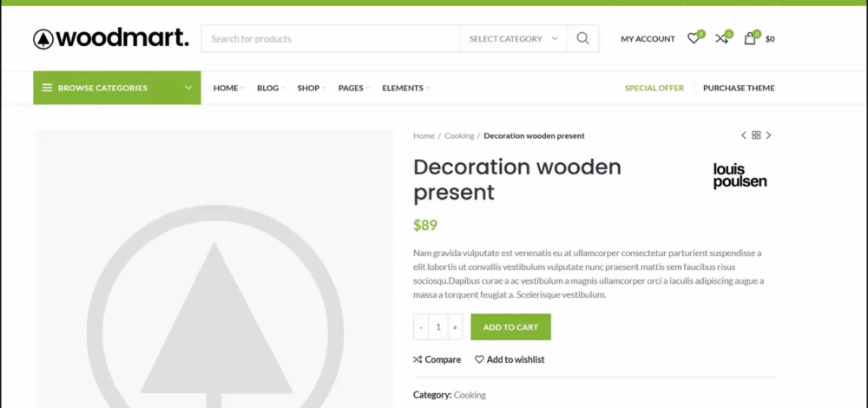
Task: Decrease quantity with minus button
Action: tap(421, 327)
